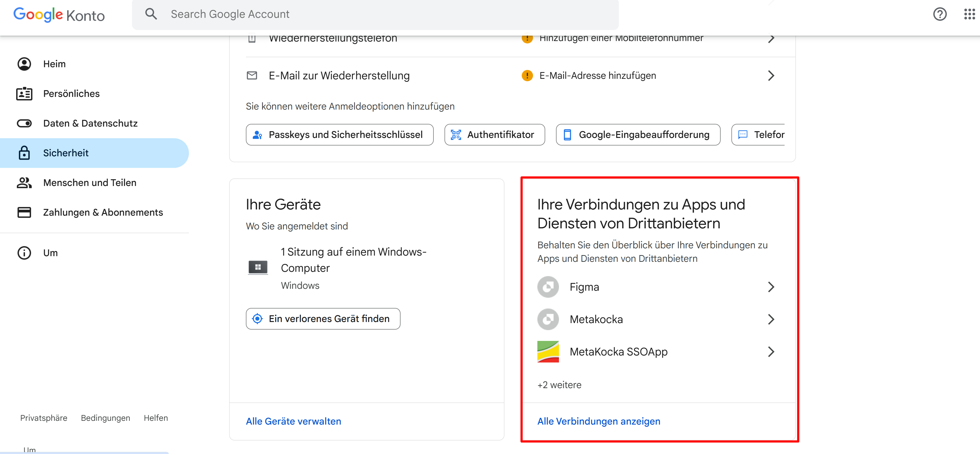
Task: Click the Authentifikator button
Action: (x=494, y=135)
